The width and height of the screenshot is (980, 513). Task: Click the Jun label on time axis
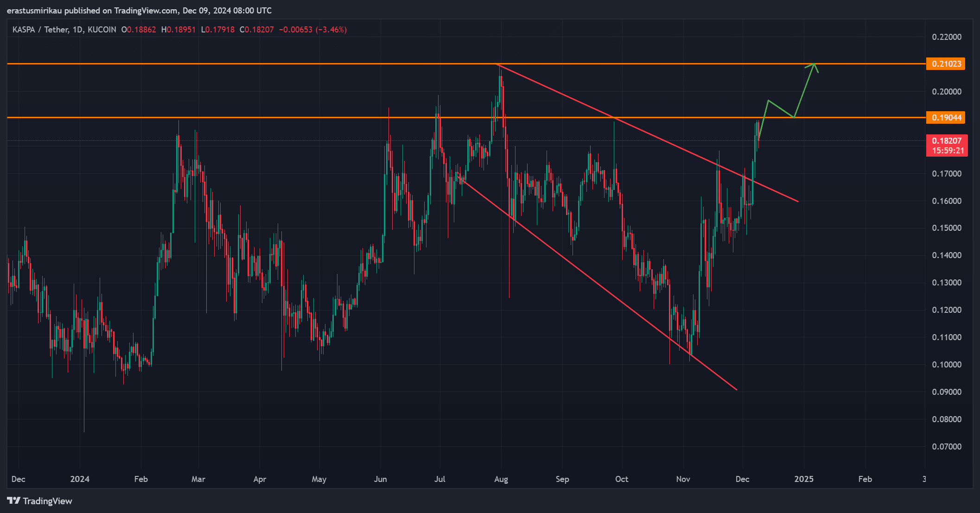pos(380,479)
